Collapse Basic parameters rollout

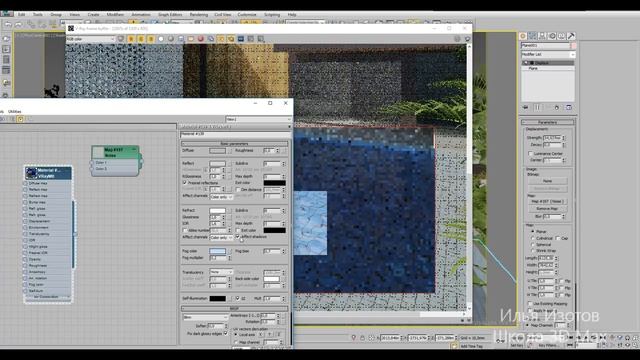click(x=234, y=144)
